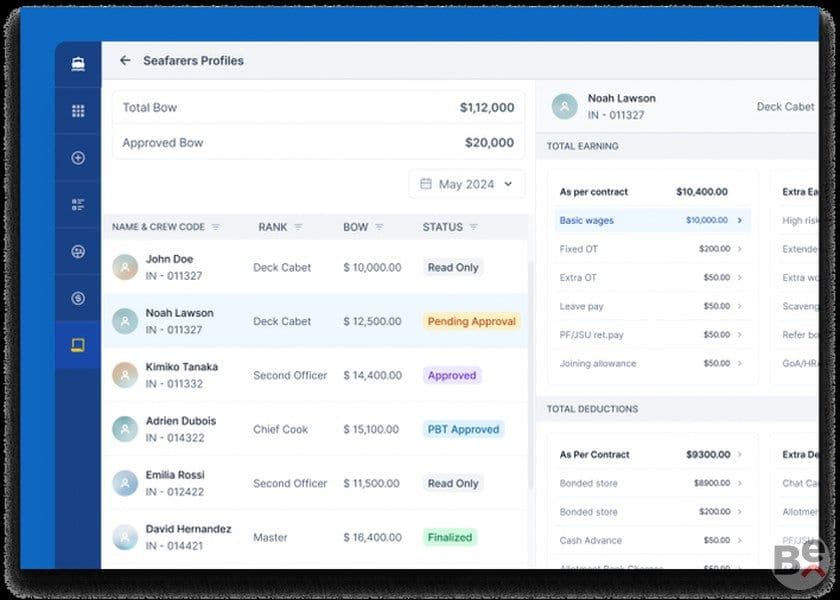Screen dimensions: 840x600
Task: Expand the Extra OT row chevron
Action: pos(740,278)
